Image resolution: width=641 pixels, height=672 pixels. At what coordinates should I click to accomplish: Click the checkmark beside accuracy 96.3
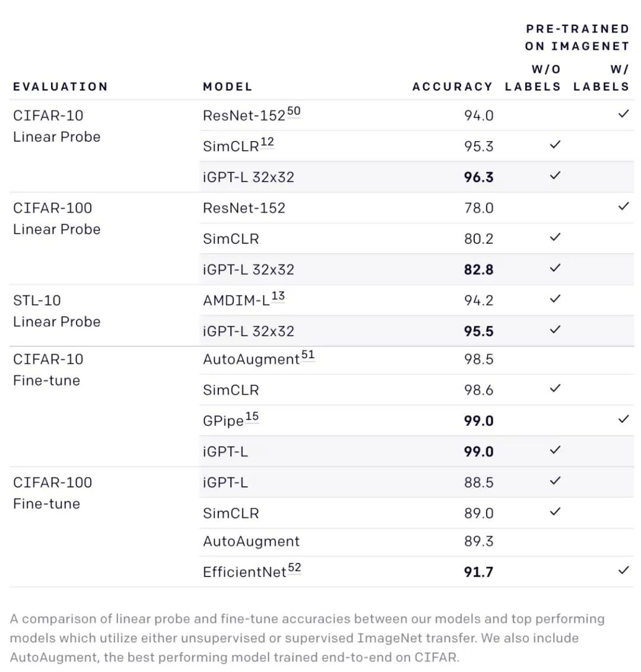[x=555, y=176]
